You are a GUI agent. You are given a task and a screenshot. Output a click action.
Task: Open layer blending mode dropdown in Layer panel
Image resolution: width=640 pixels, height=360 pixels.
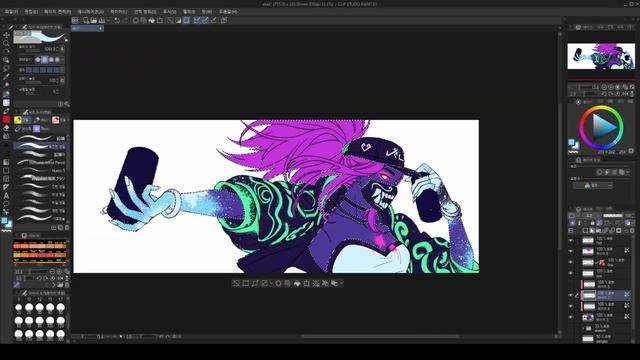(588, 216)
